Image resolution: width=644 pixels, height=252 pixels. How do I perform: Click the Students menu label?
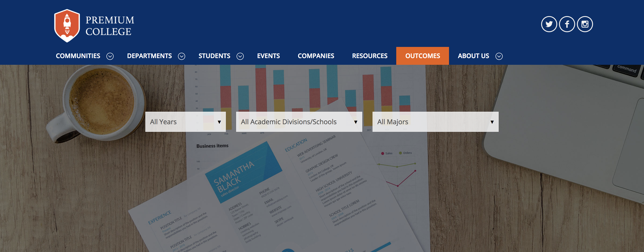[x=214, y=56]
